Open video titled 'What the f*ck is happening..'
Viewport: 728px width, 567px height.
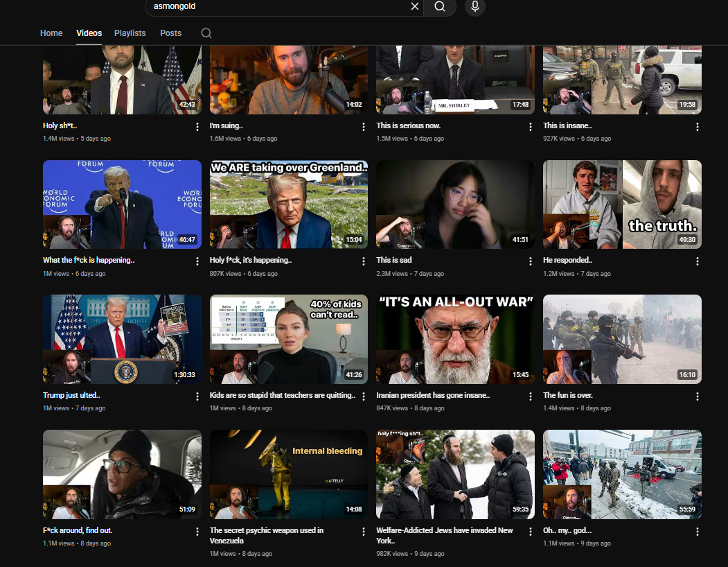click(x=89, y=260)
